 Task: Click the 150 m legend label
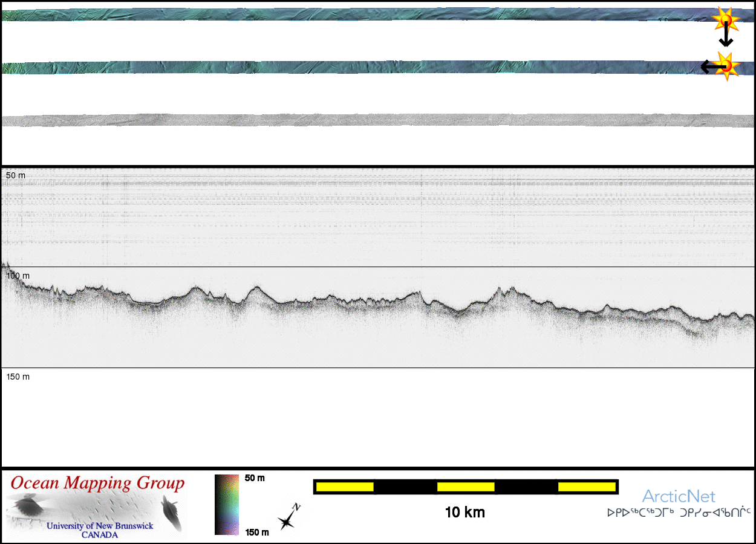(256, 532)
